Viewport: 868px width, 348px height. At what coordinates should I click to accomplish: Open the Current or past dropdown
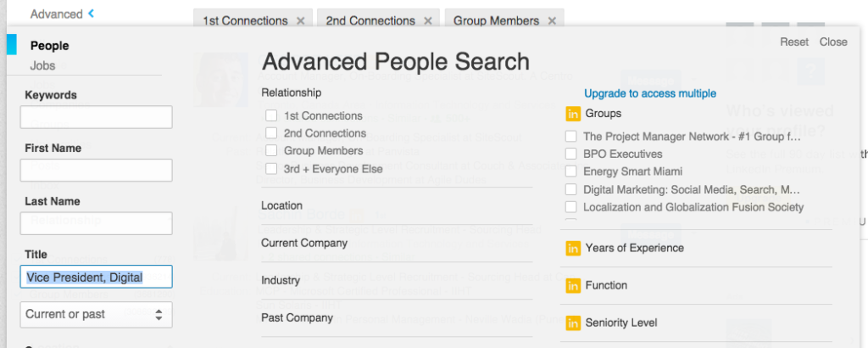(96, 314)
